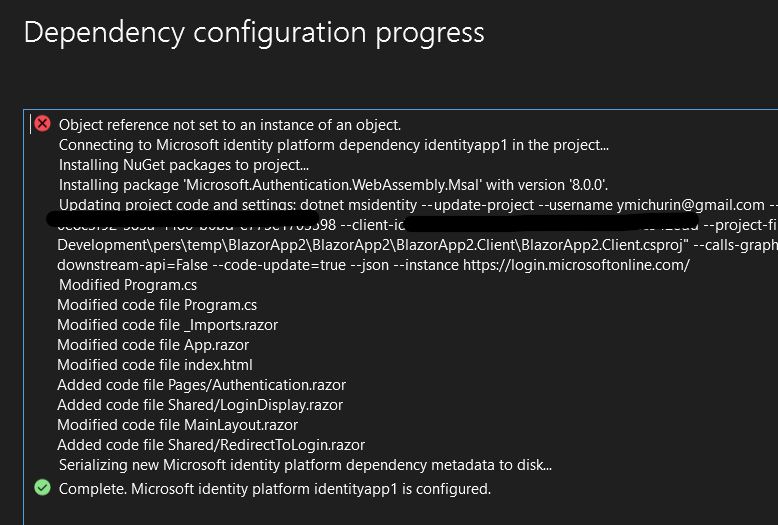This screenshot has height=525, width=778.
Task: Select the 'Modified Program.cs' log line
Action: coord(128,285)
